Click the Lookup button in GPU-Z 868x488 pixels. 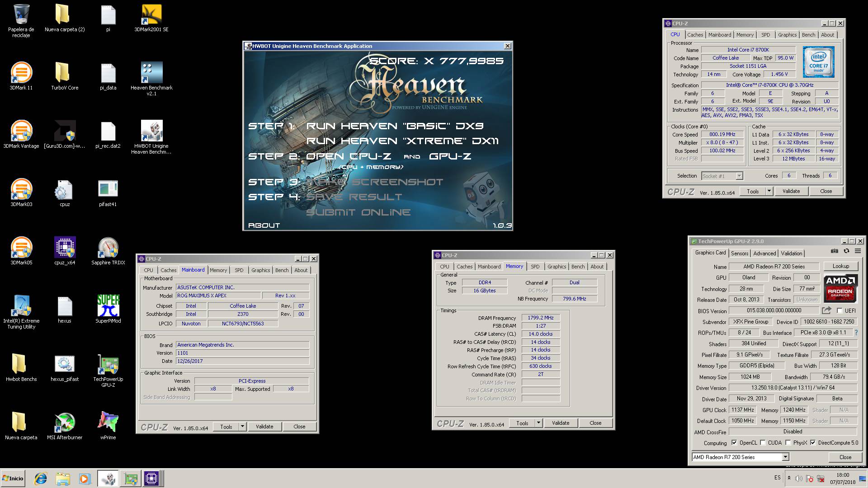[x=841, y=266]
